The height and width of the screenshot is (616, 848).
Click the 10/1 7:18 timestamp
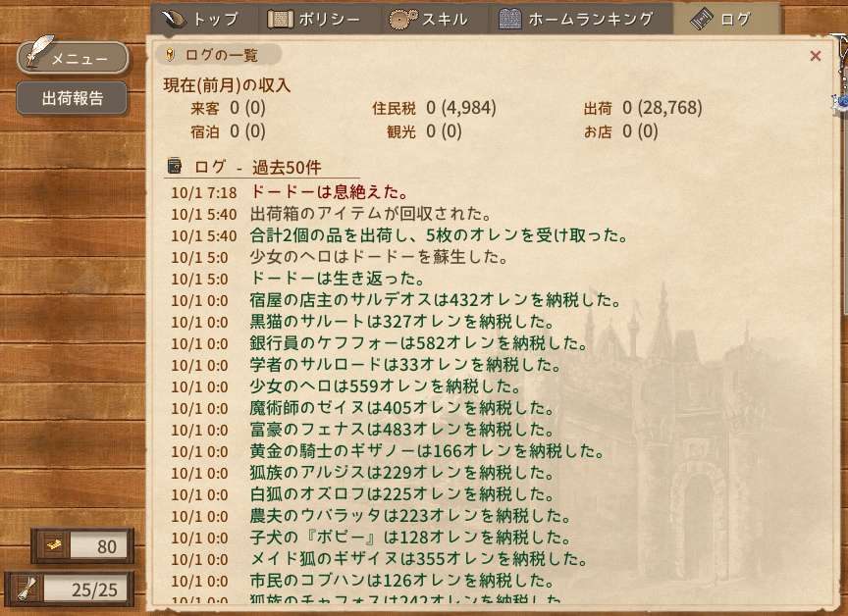click(204, 193)
